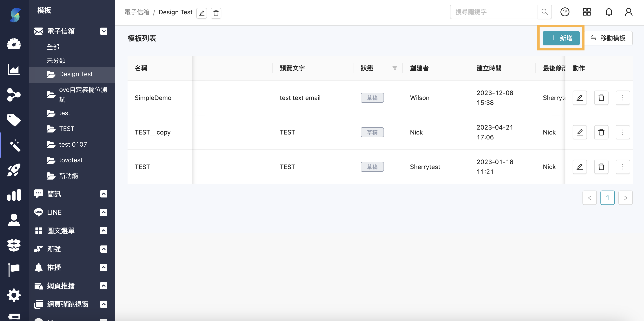
Task: Open the notification bell icon
Action: [609, 12]
